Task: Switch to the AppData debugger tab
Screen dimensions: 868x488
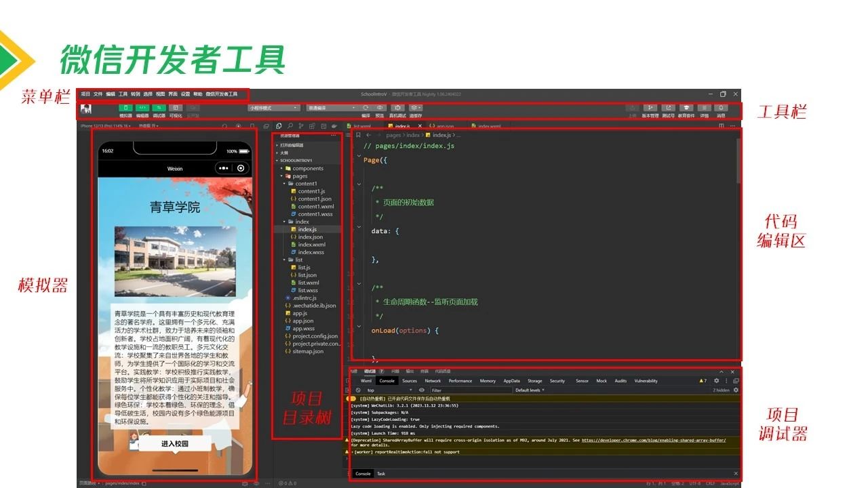Action: click(x=511, y=381)
